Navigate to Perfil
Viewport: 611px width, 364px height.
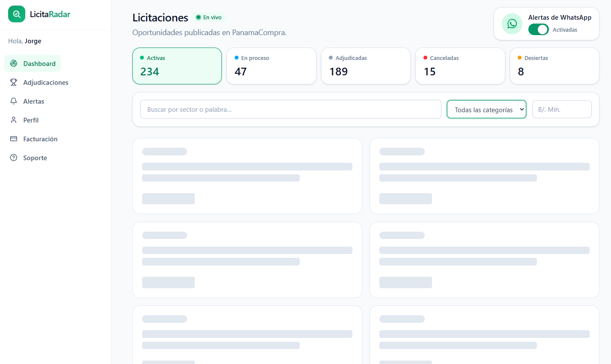24,120
